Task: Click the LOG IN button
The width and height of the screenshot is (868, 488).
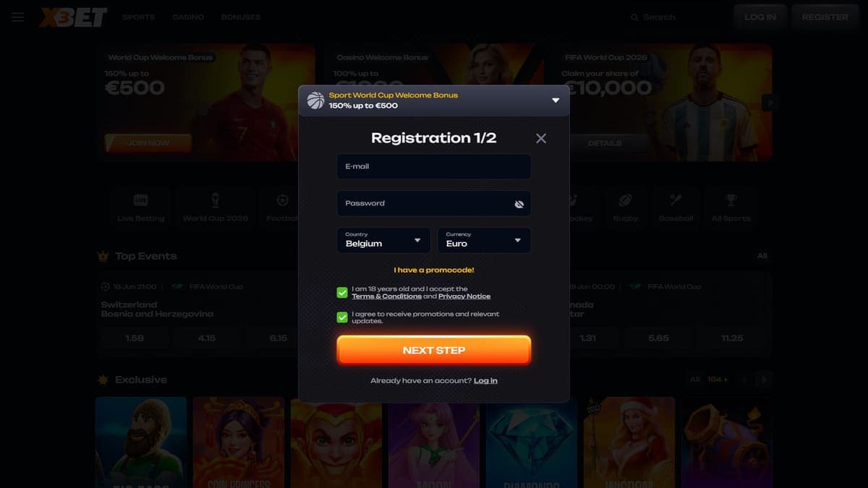Action: (x=760, y=17)
